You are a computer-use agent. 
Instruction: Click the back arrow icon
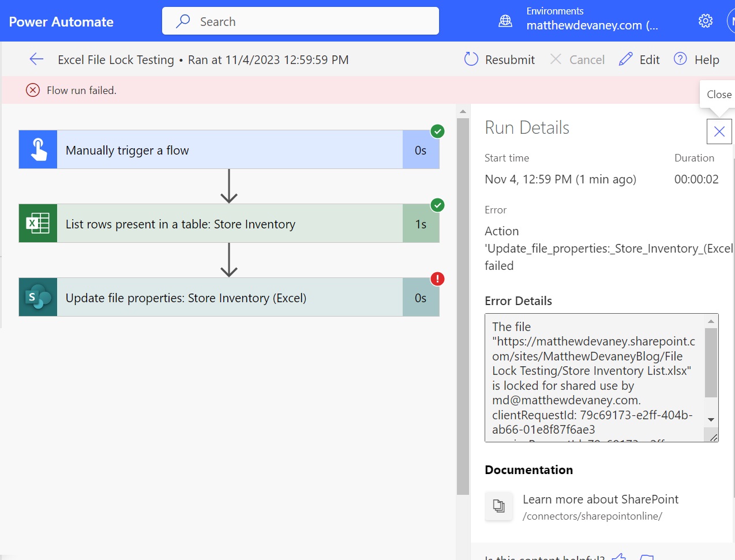(x=36, y=59)
